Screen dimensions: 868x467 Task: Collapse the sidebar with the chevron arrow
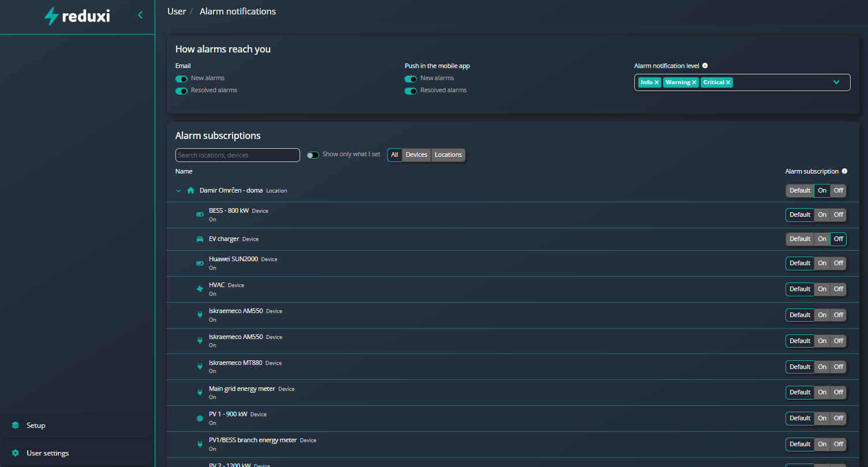[140, 15]
